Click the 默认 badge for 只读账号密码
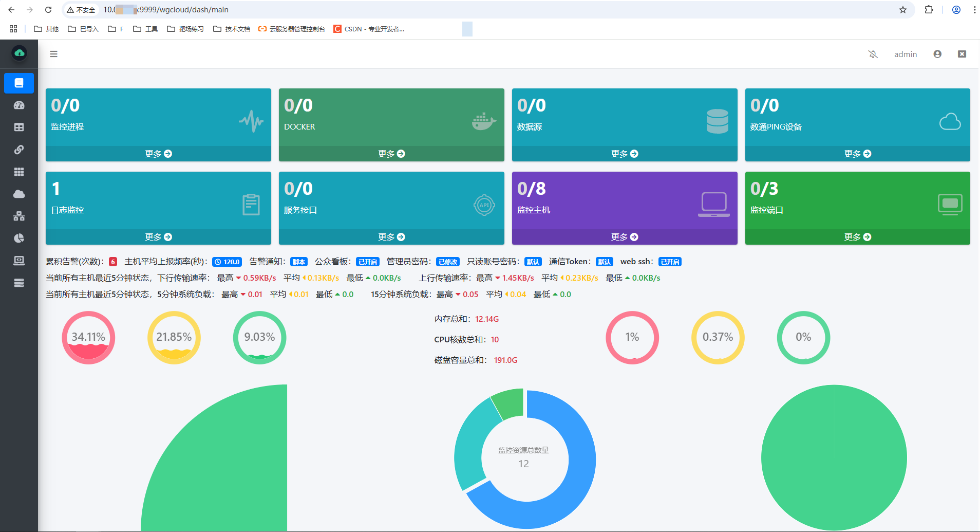This screenshot has width=980, height=532. (x=533, y=262)
